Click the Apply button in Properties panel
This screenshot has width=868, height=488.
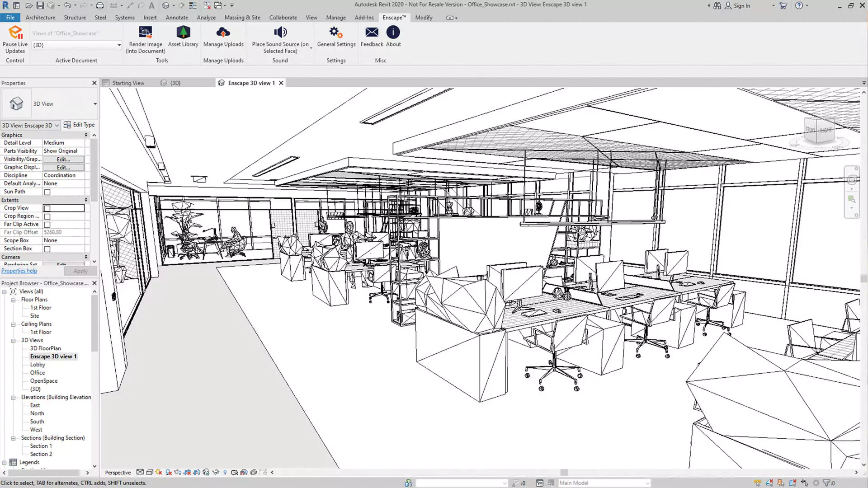(x=80, y=271)
